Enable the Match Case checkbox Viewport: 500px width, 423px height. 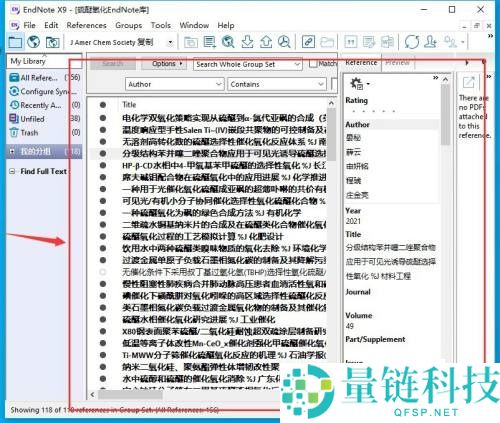tap(313, 63)
